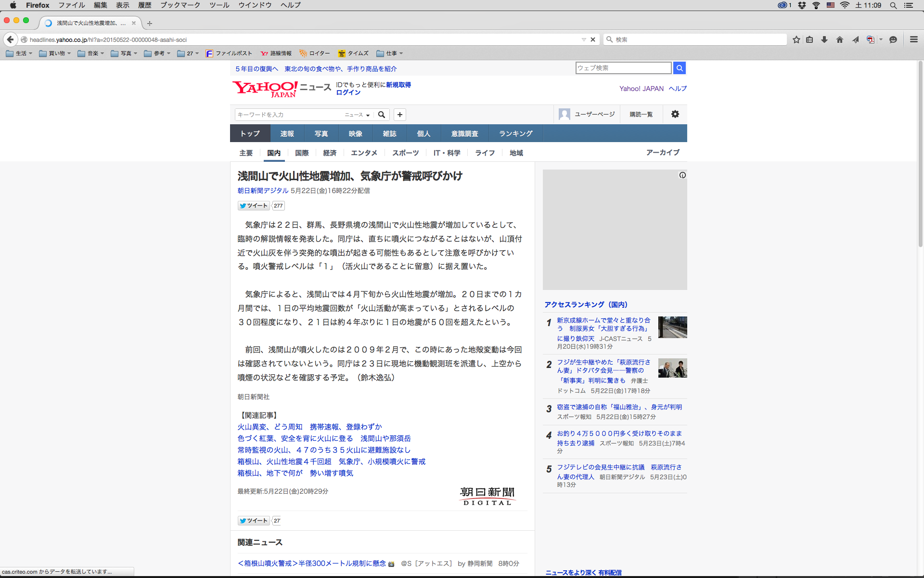The image size is (924, 578).
Task: Switch to the ランキング navigation tab
Action: 515,133
